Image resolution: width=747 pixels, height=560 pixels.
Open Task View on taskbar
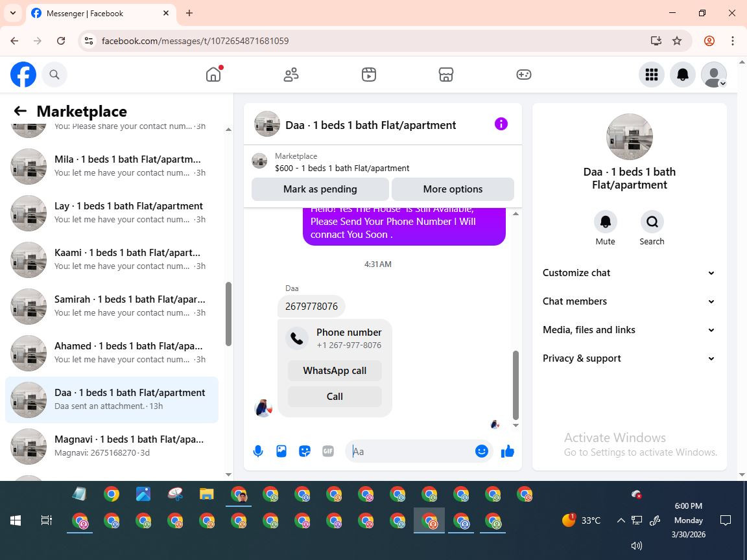(46, 520)
